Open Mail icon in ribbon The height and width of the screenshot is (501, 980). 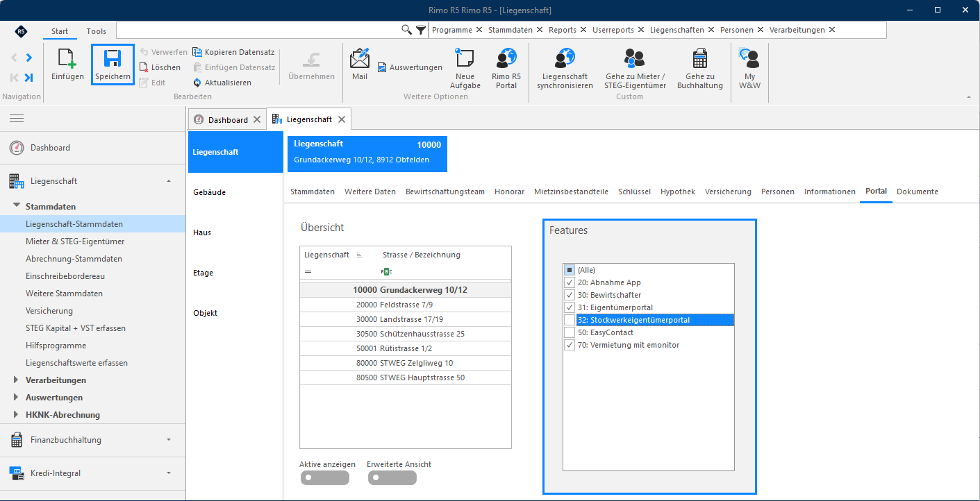pos(360,58)
